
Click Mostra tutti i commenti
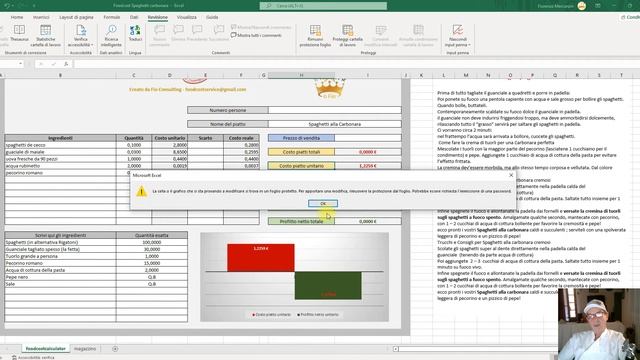click(256, 36)
